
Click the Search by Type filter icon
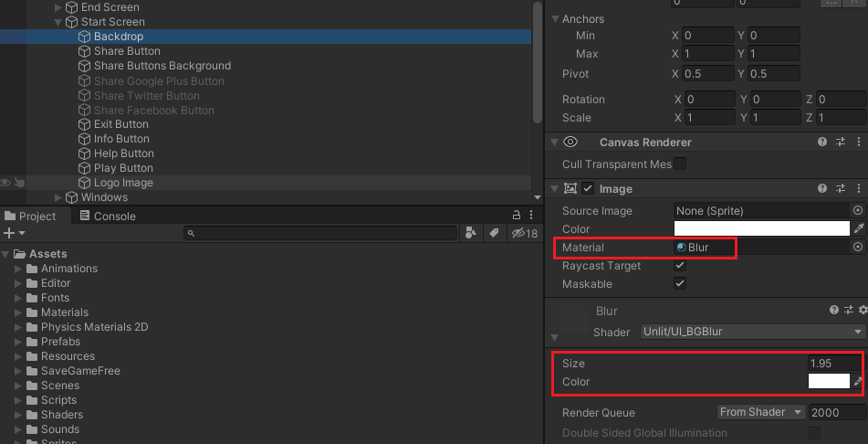[471, 233]
